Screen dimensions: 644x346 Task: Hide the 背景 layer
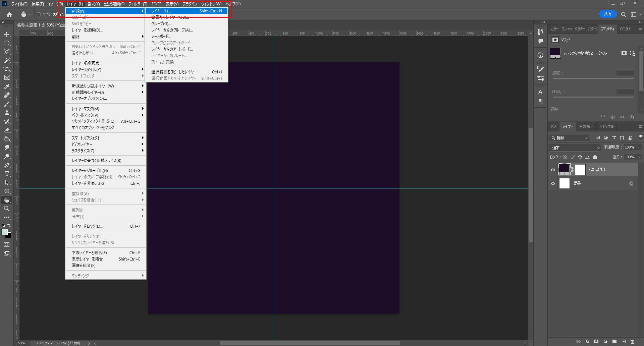(x=553, y=183)
